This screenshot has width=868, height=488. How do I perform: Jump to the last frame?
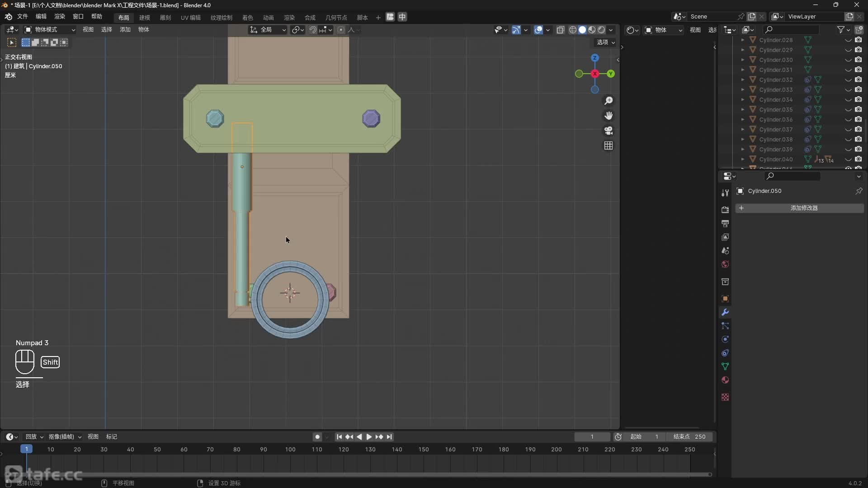389,437
